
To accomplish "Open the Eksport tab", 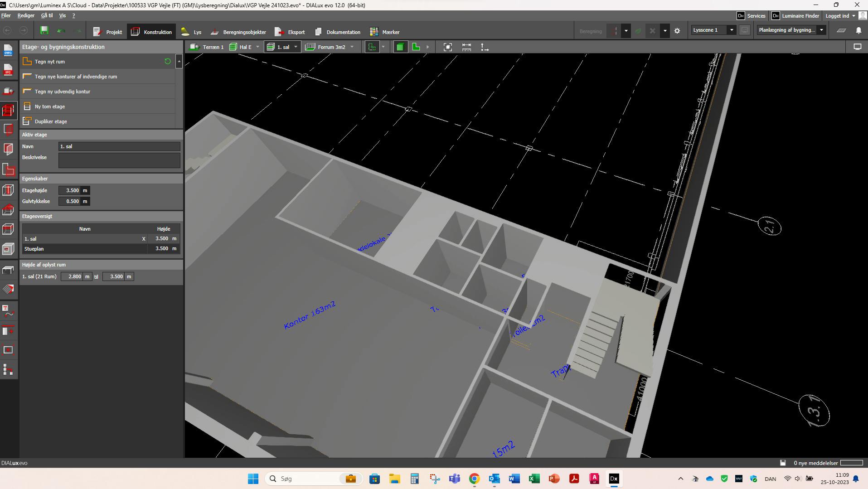I will (290, 32).
